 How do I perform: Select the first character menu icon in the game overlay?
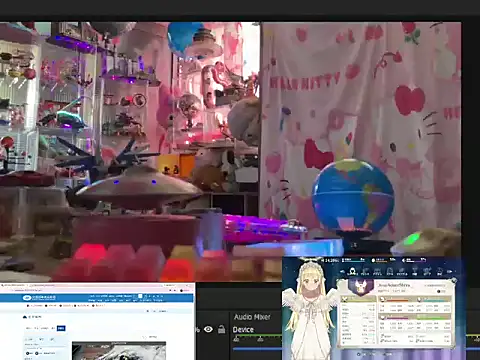353,272
